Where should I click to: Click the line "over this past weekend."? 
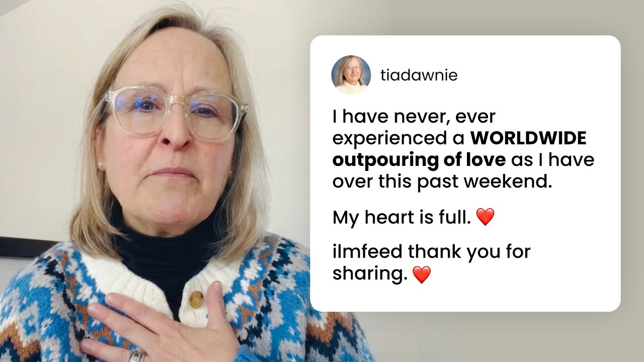tap(442, 182)
